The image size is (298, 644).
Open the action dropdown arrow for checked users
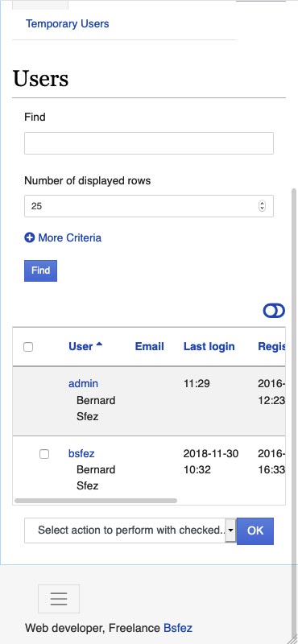230,530
